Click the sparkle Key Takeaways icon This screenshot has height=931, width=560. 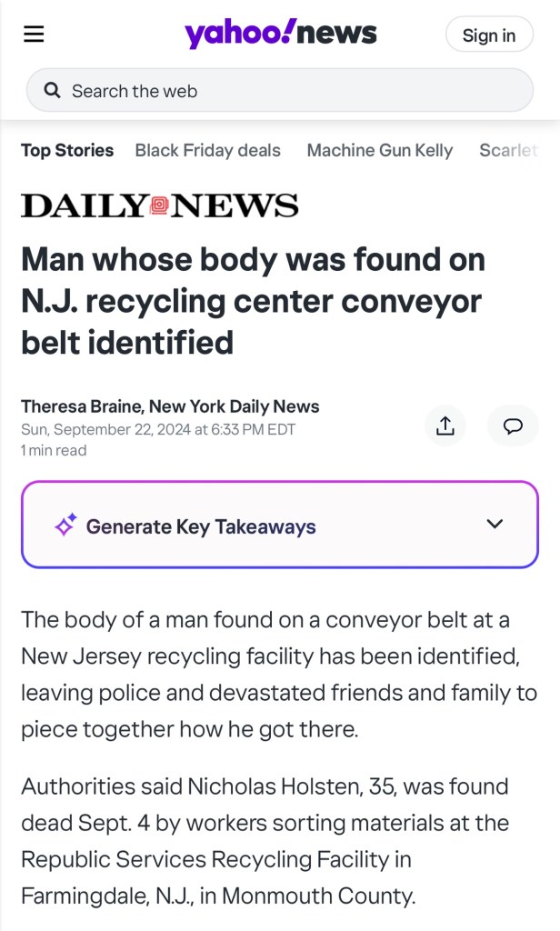pyautogui.click(x=65, y=526)
